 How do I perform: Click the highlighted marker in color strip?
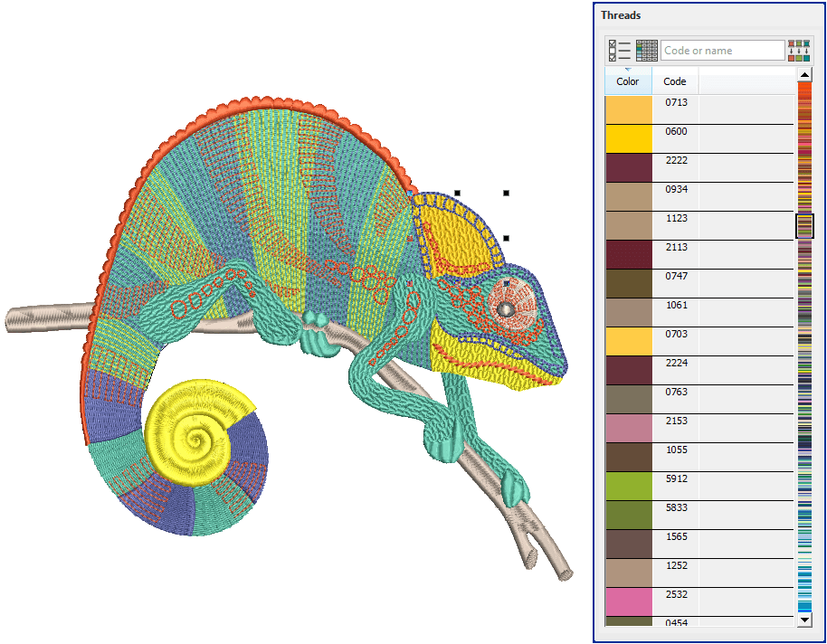pos(804,226)
